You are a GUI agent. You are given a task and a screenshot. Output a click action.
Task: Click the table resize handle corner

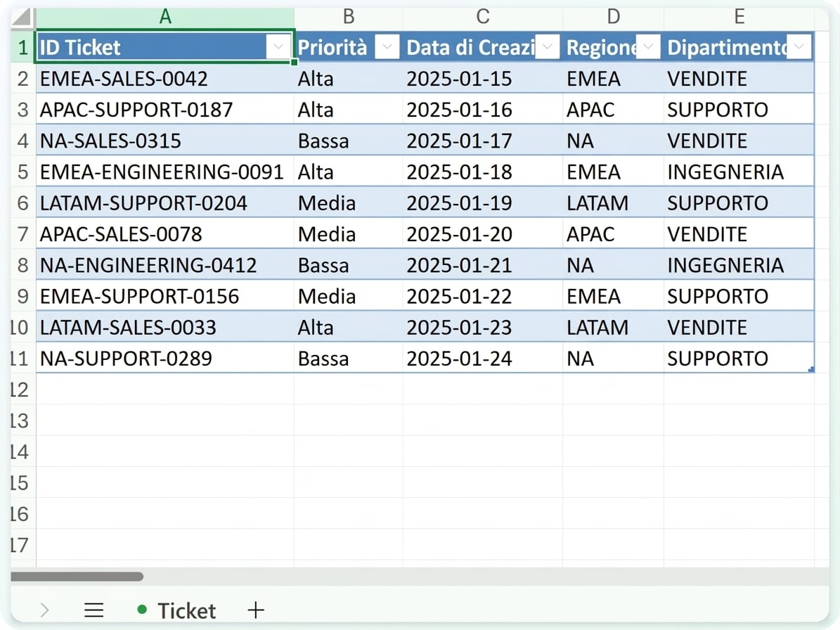click(x=811, y=369)
